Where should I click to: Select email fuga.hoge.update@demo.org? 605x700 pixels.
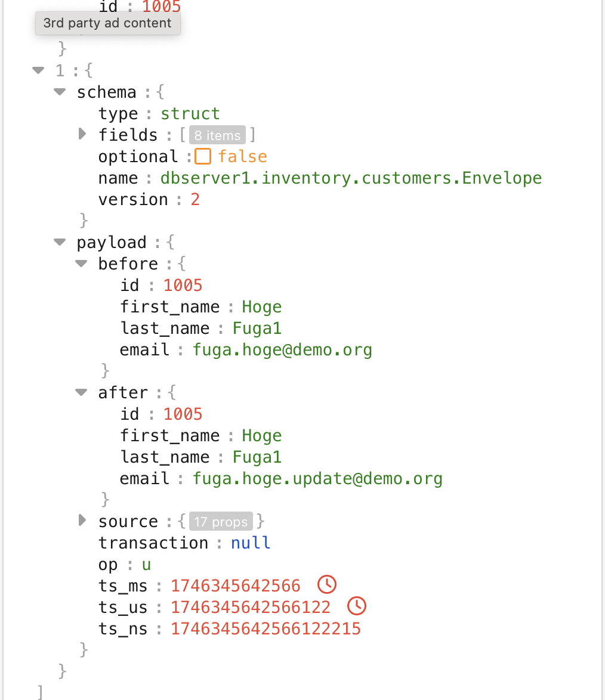(317, 478)
